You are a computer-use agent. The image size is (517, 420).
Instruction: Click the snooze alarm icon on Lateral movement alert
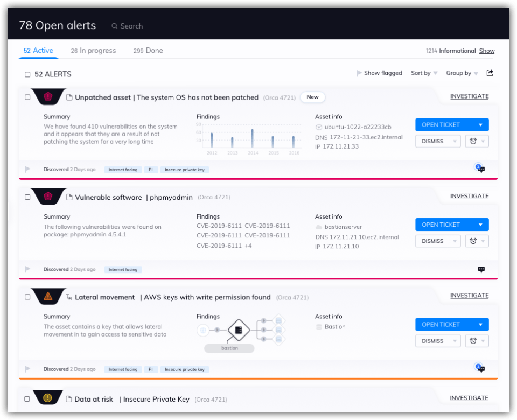[473, 341]
